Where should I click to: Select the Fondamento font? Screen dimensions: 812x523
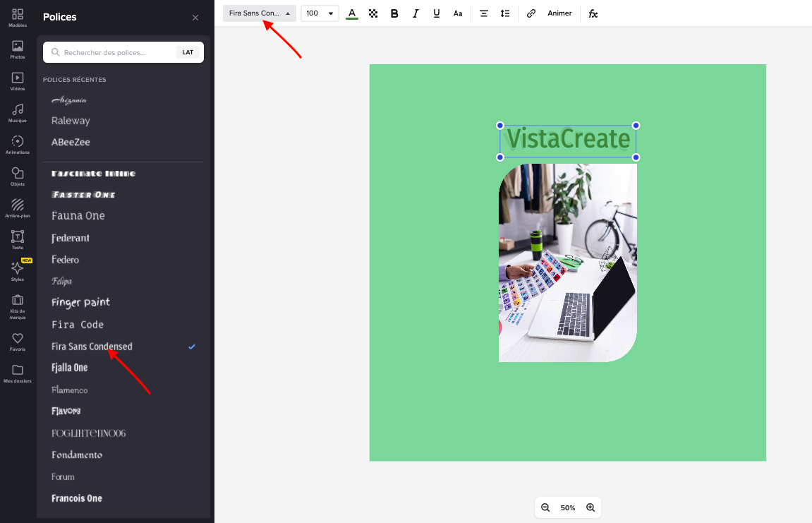77,455
